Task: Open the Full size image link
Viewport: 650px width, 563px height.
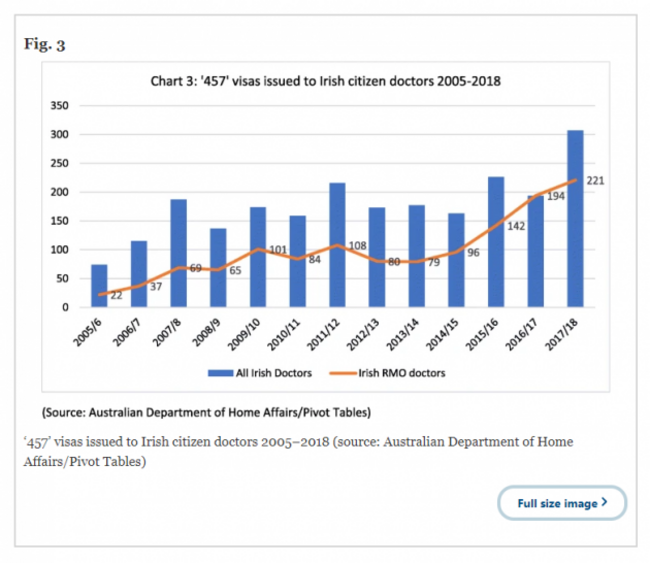Action: click(x=562, y=503)
